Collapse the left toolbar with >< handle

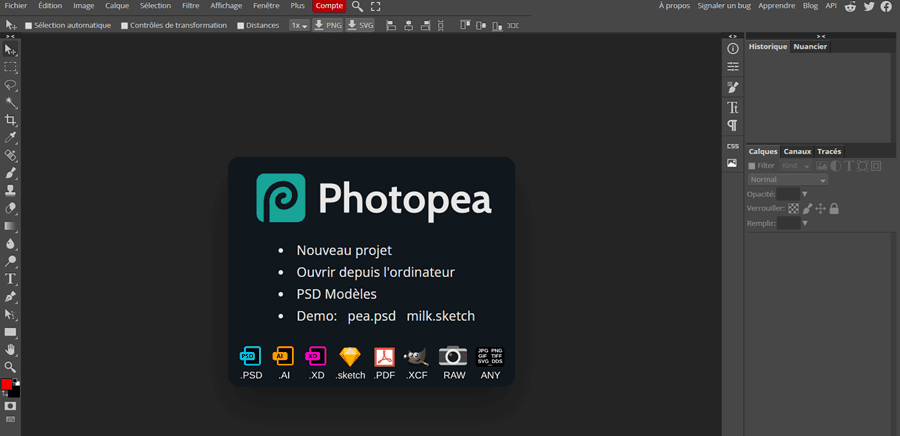click(10, 36)
